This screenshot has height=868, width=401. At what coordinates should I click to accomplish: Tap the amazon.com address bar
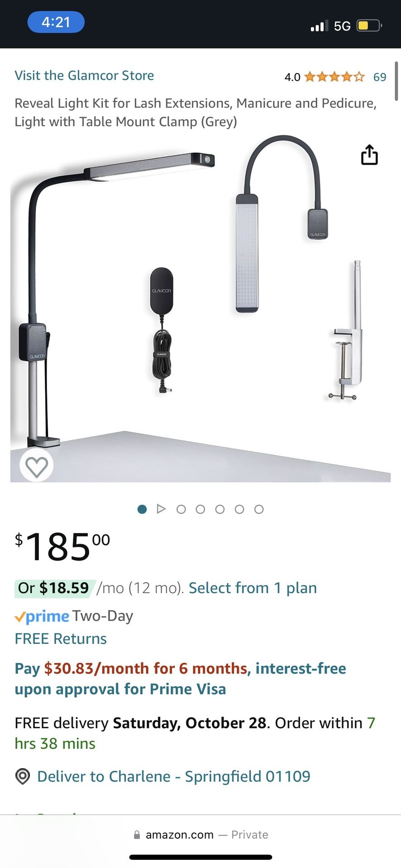pos(200,835)
